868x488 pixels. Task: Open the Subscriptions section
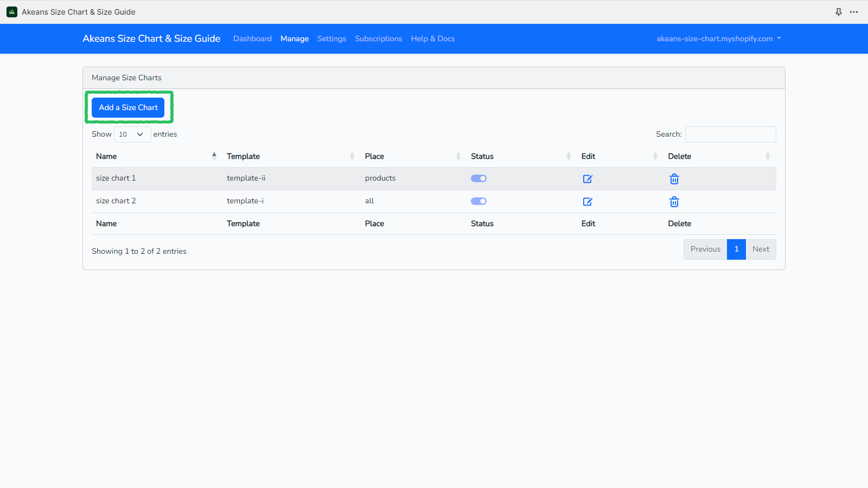pyautogui.click(x=378, y=38)
